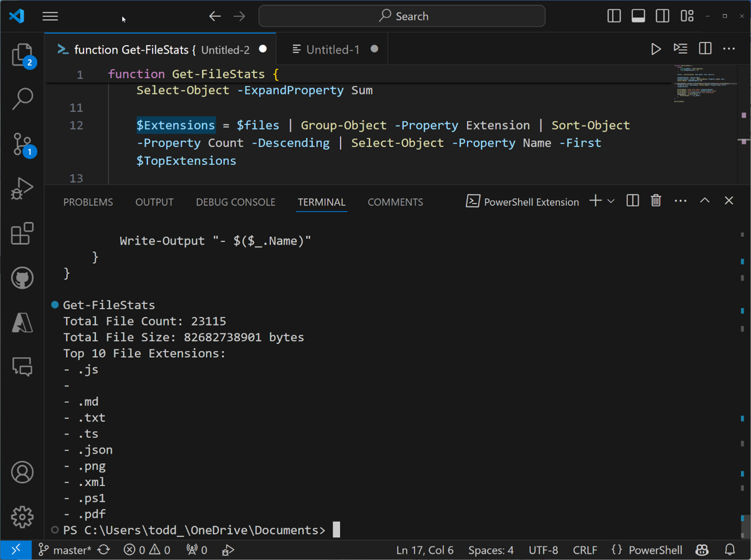Open the Explorer view in activity bar
The width and height of the screenshot is (751, 560).
pos(23,55)
